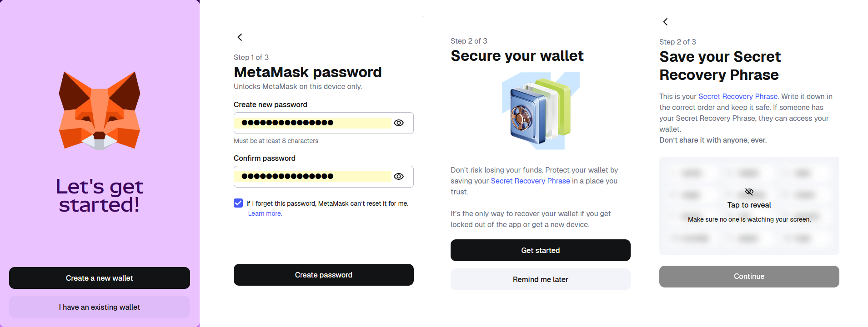Screen dimensions: 868x327
Task: Show the Confirm password text
Action: coord(399,177)
